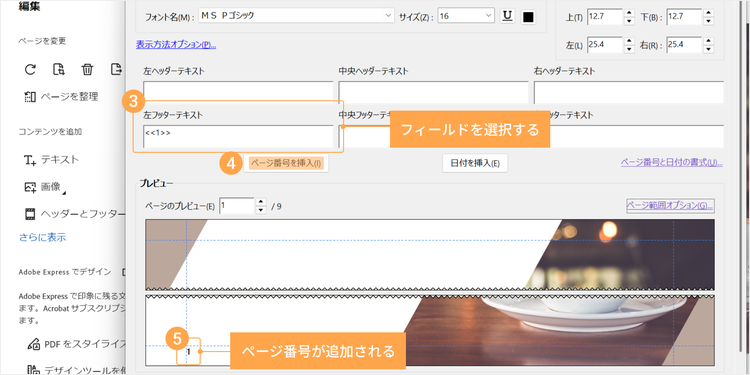Click the extract page icon
This screenshot has height=375, width=750.
[58, 70]
